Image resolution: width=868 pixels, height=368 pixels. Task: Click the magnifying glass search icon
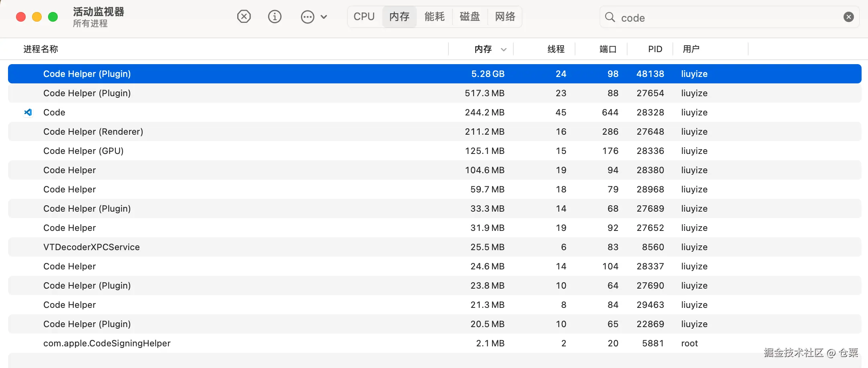[610, 17]
